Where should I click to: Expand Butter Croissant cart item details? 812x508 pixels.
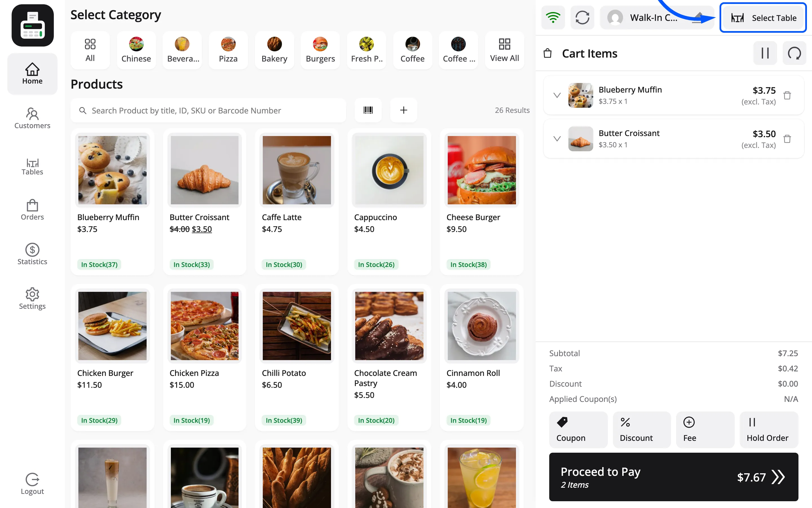pos(557,139)
